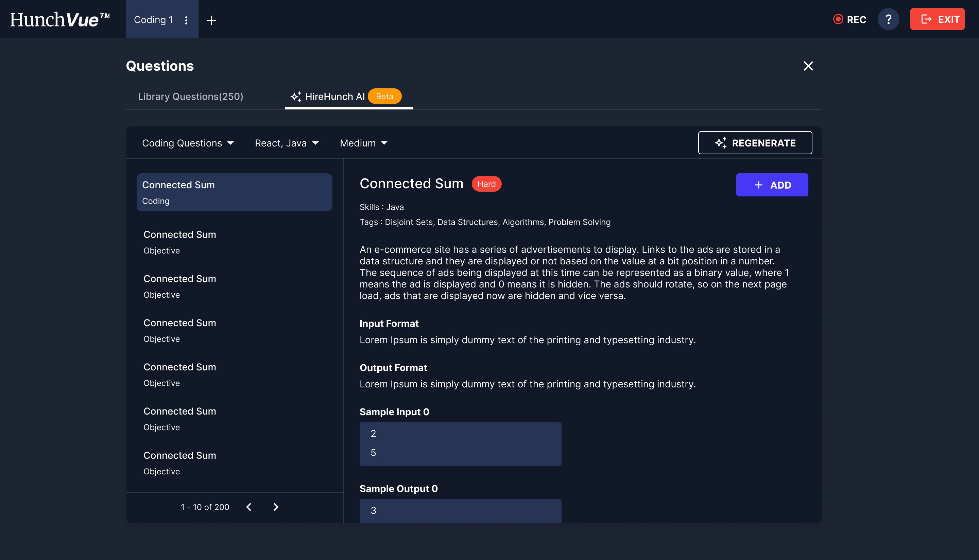The width and height of the screenshot is (979, 560).
Task: Open the React, Java skills dropdown
Action: click(287, 143)
